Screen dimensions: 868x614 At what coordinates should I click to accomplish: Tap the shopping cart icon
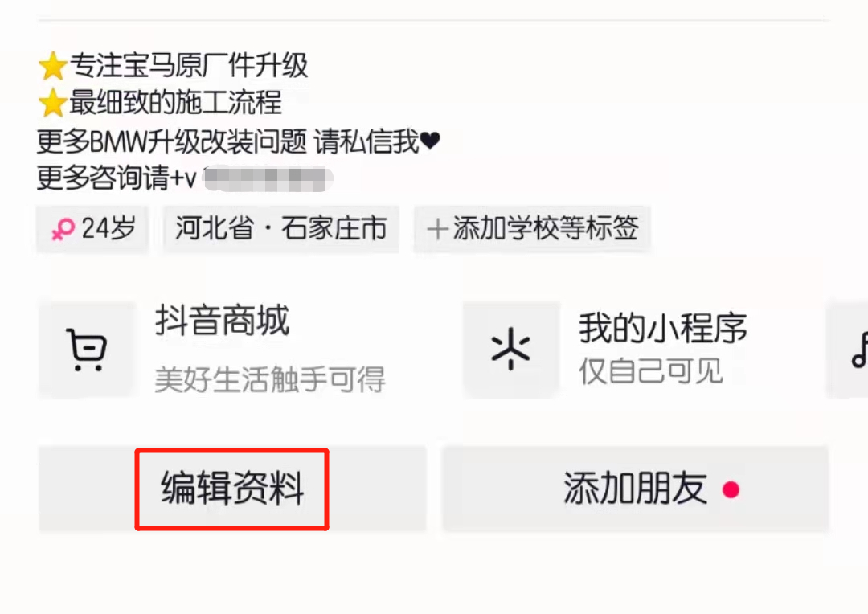click(87, 350)
